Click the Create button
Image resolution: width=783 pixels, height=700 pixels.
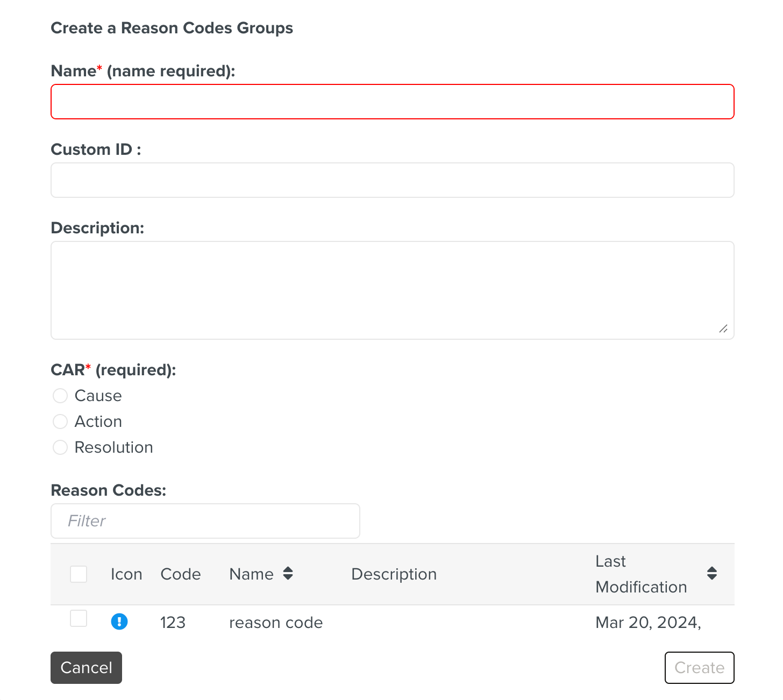(699, 667)
